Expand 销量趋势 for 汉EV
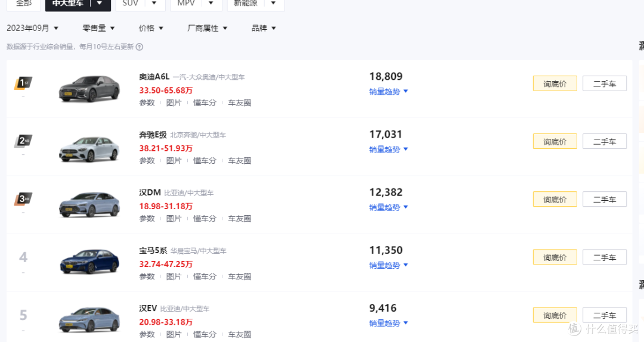The height and width of the screenshot is (342, 644). click(389, 323)
